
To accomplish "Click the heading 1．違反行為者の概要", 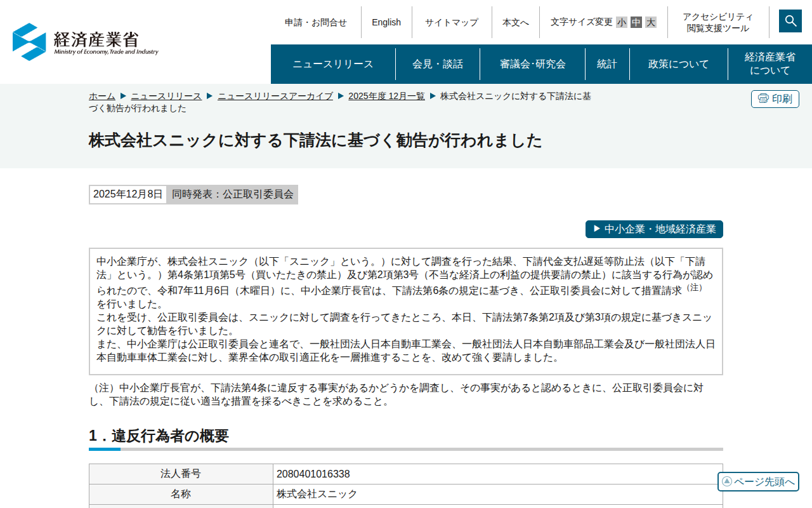I will 159,436.
